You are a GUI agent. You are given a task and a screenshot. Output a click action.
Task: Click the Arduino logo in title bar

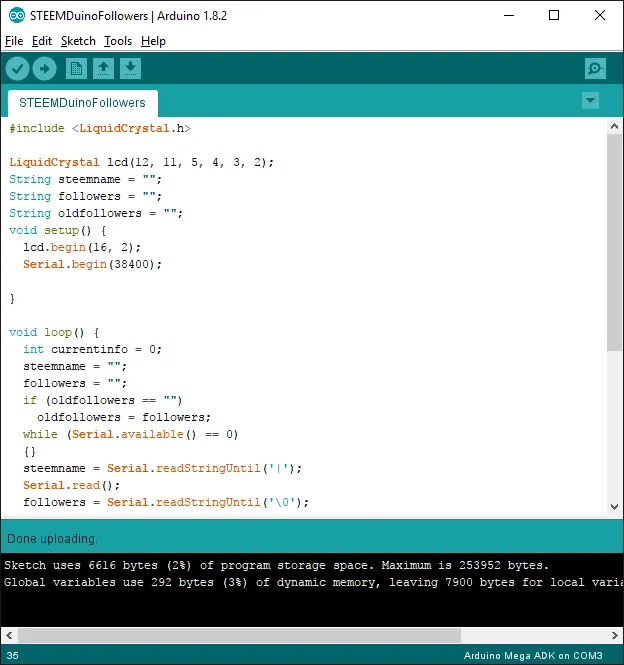coord(17,16)
